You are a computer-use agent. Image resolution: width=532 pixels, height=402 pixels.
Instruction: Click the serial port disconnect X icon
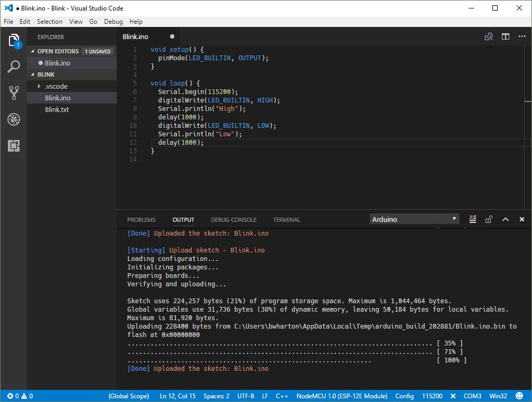pos(453,396)
